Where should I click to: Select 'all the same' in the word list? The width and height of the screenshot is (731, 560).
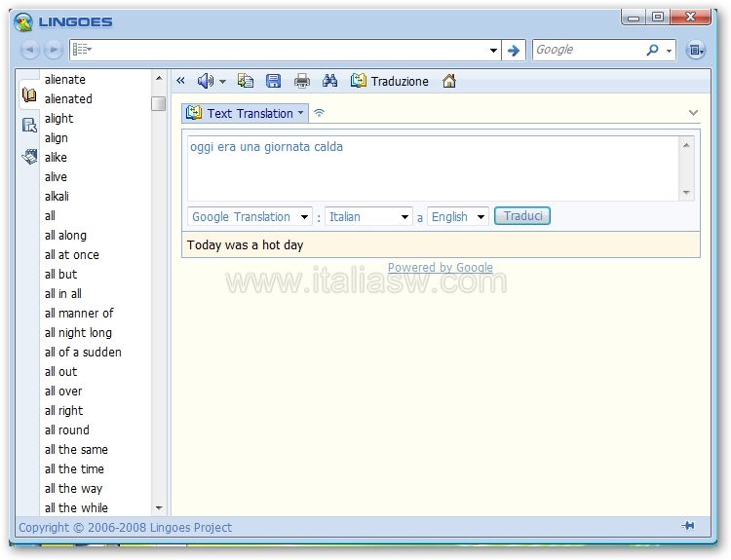click(76, 450)
